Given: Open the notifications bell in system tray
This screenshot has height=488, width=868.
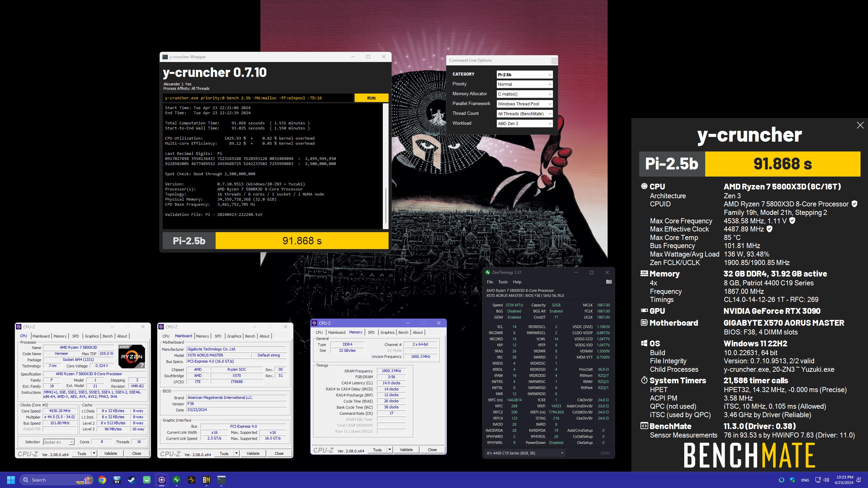Looking at the screenshot, I should click(x=859, y=480).
